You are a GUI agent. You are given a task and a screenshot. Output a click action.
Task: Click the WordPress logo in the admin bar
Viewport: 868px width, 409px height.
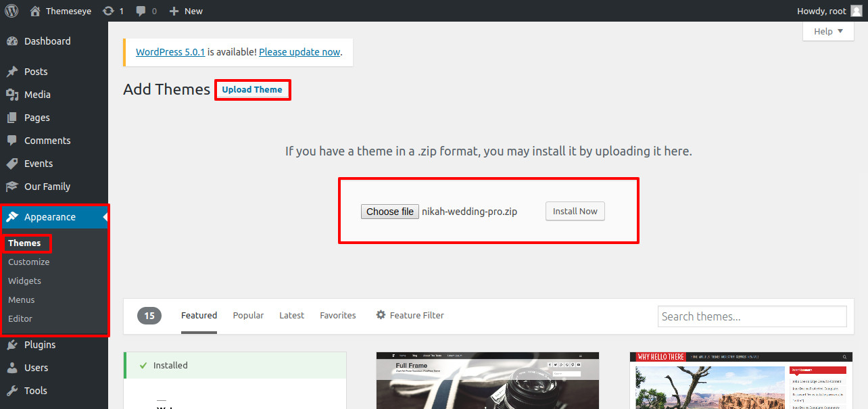click(11, 11)
